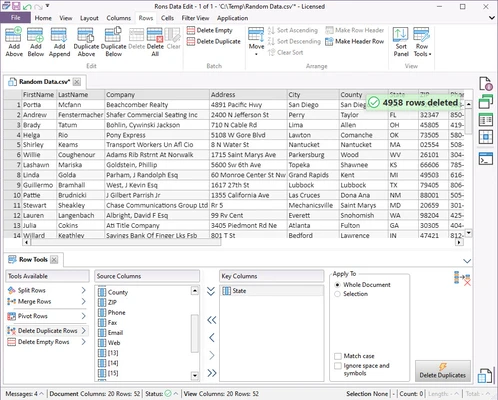Click the Delete Duplicates button
The image size is (498, 400).
coord(443,371)
